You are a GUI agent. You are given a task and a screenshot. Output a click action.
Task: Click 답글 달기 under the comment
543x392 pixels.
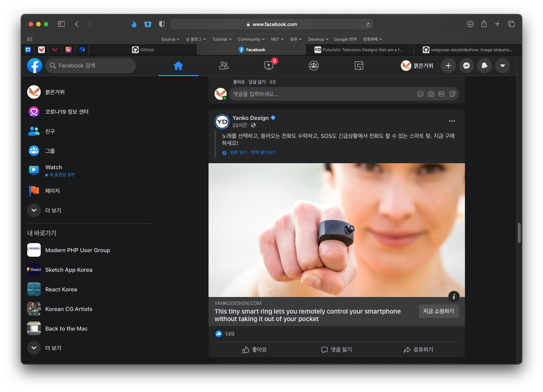click(257, 82)
